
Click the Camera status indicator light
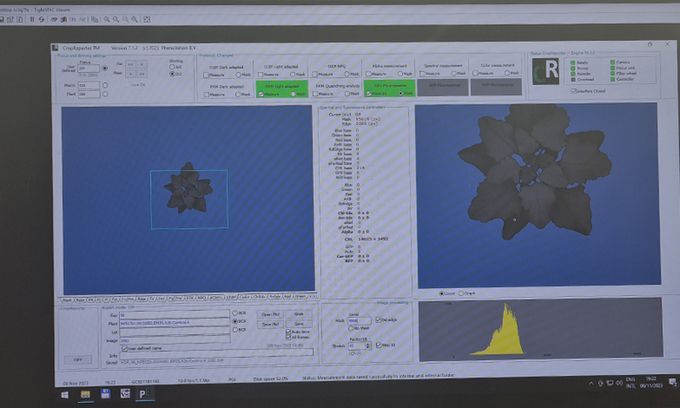(x=611, y=62)
